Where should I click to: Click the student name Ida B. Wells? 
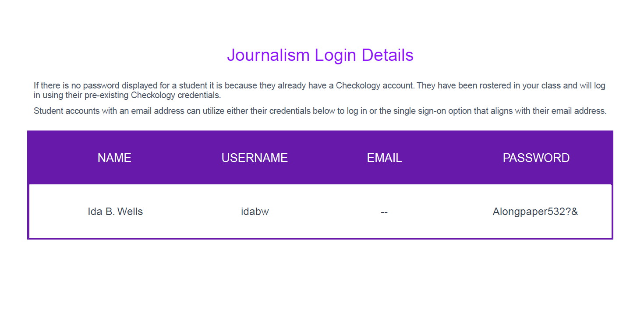tap(115, 212)
